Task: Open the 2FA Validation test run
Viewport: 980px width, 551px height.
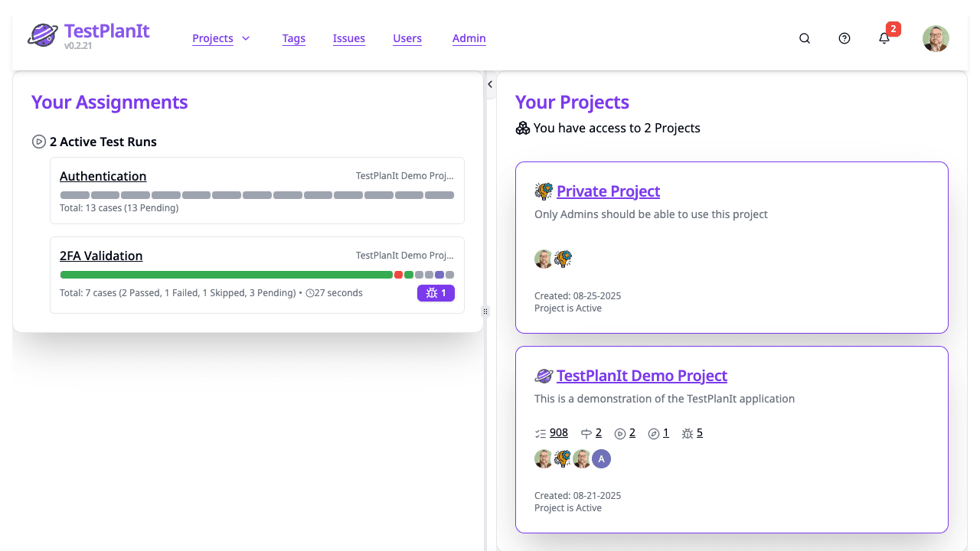Action: pyautogui.click(x=100, y=255)
